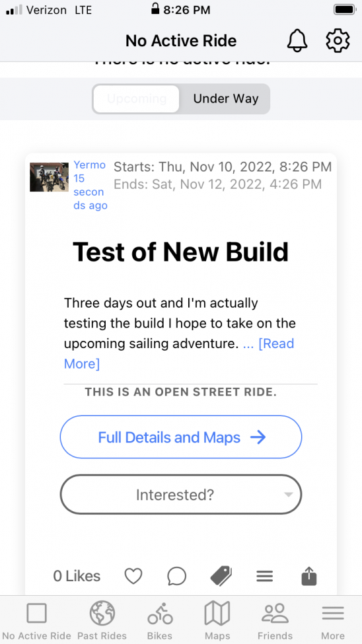Viewport: 362px width, 644px height.
Task: Switch to Under Way segment
Action: (225, 99)
